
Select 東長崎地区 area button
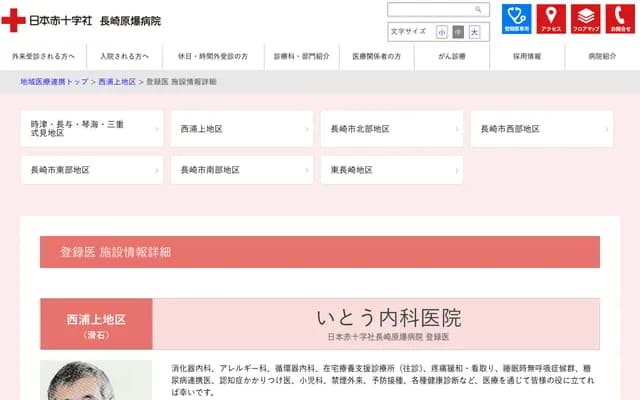[x=392, y=170]
